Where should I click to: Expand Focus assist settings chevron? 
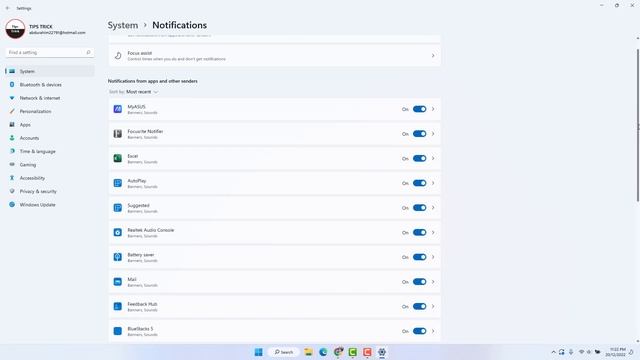[x=433, y=56]
